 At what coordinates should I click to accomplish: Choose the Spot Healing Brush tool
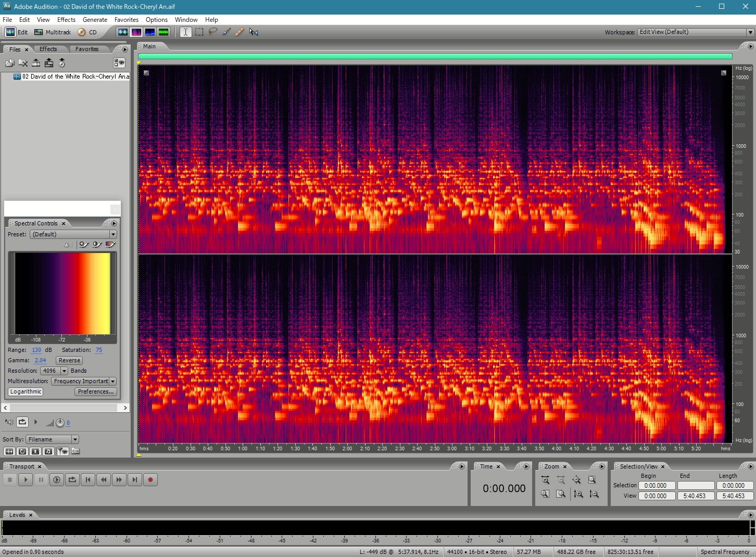[x=240, y=32]
